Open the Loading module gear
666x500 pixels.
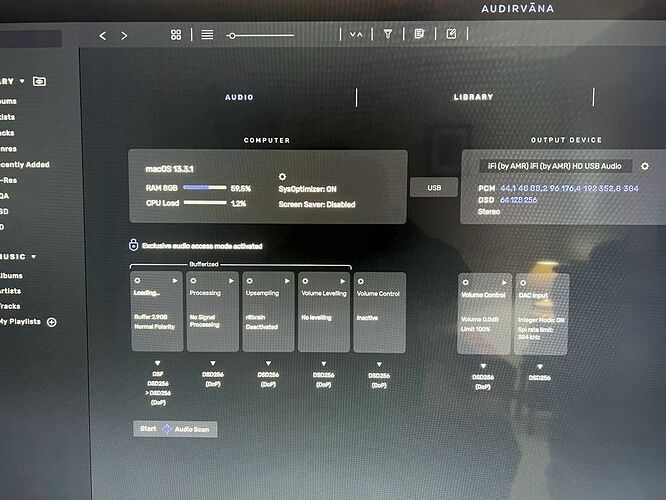click(138, 281)
